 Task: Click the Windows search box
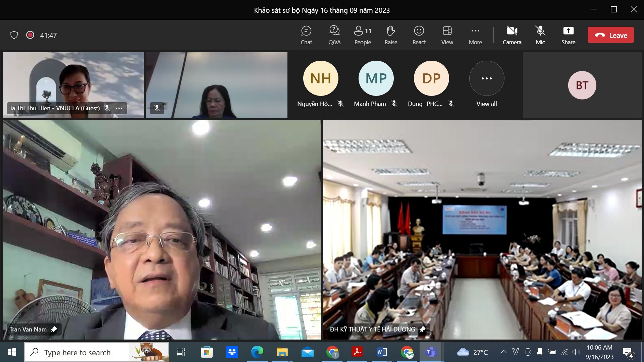click(x=77, y=352)
